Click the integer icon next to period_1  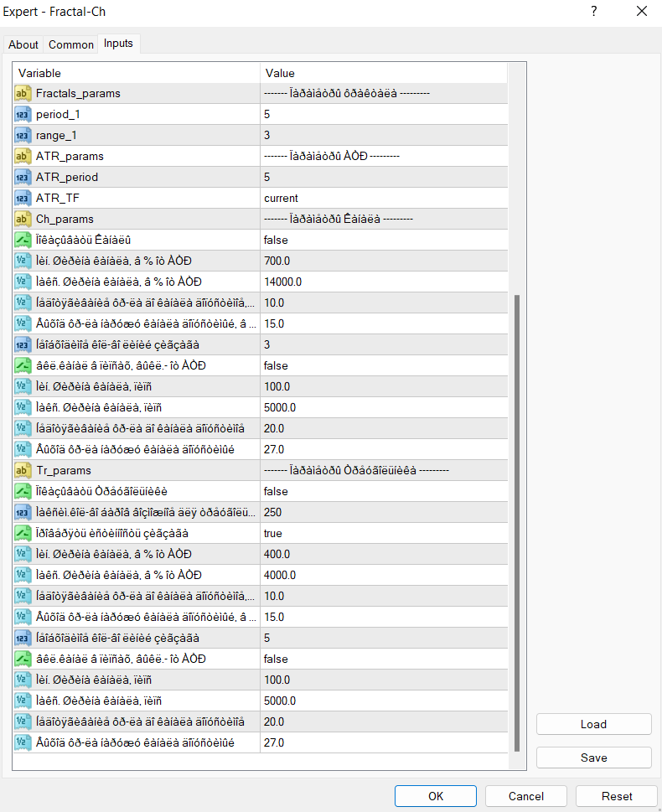23,114
